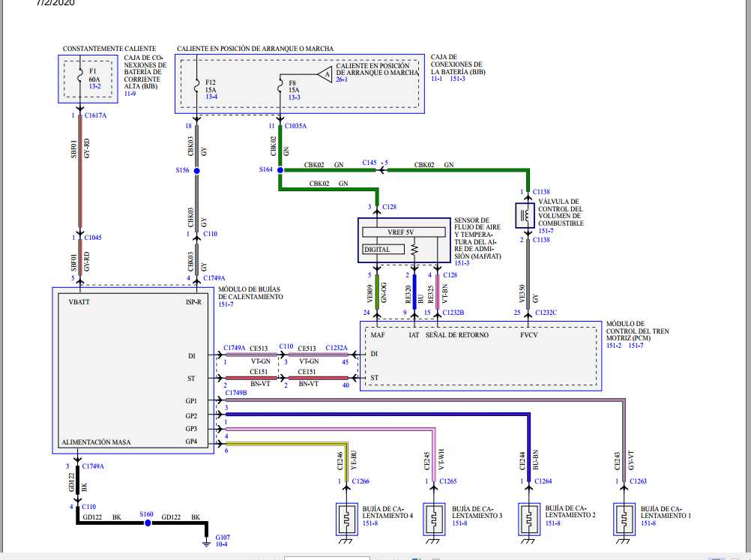
Task: Click the fuel volume control valve coil symbol
Action: [x=525, y=216]
